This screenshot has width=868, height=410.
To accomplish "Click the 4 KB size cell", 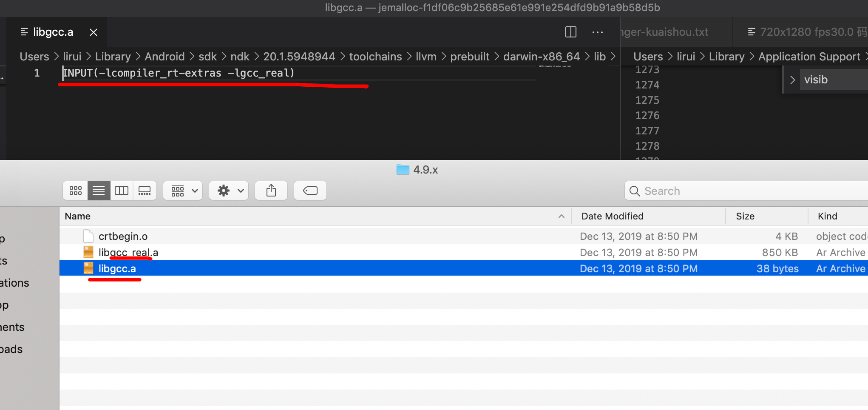I will coord(787,236).
